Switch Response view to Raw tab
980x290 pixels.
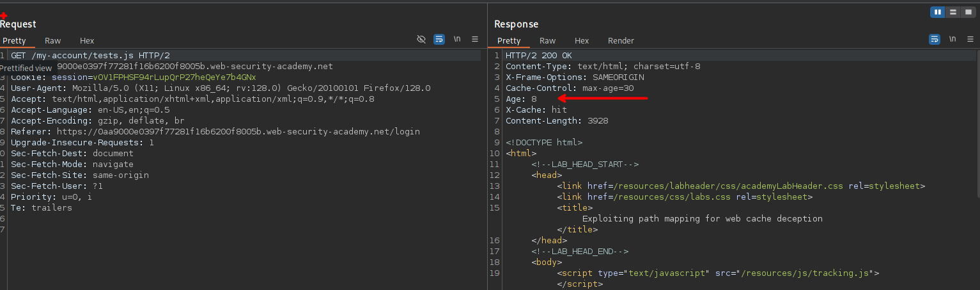pos(548,41)
